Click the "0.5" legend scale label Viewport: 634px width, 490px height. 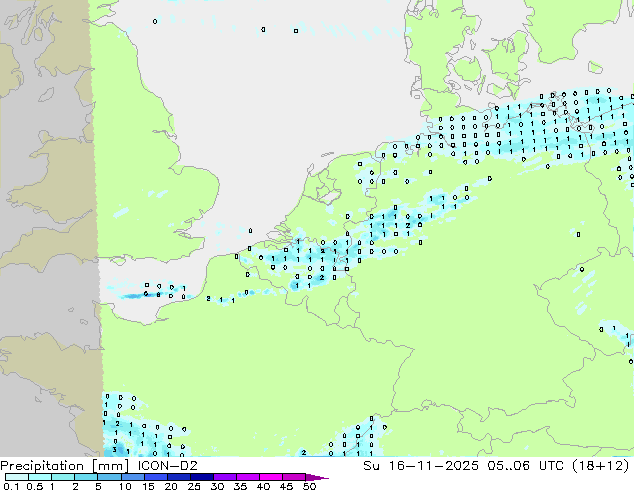pyautogui.click(x=35, y=486)
